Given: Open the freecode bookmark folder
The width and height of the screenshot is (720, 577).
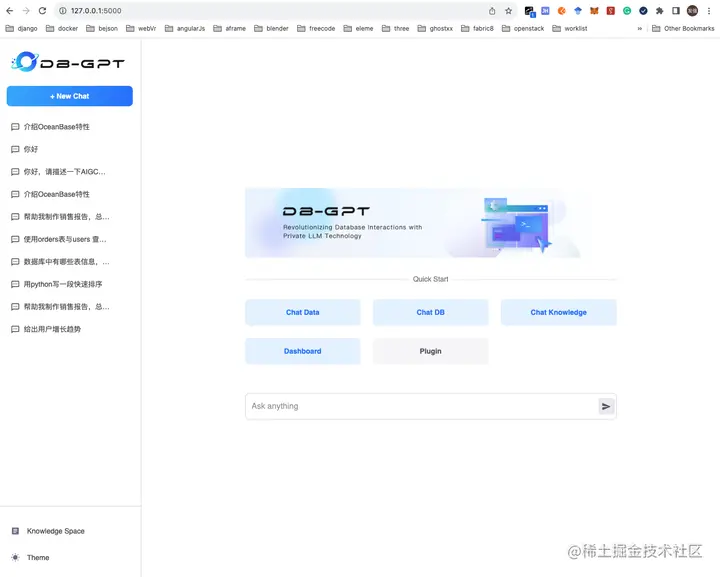Looking at the screenshot, I should pyautogui.click(x=316, y=28).
